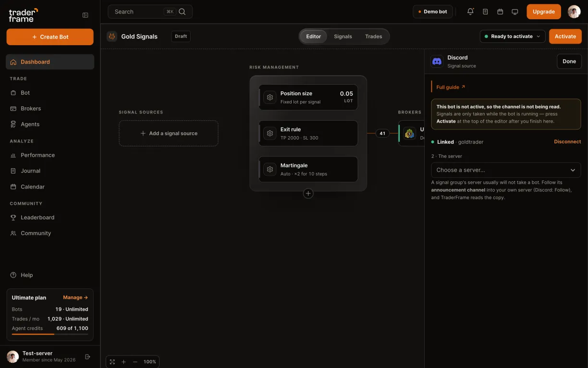Open the document icon in top bar
Image resolution: width=588 pixels, height=368 pixels.
485,12
